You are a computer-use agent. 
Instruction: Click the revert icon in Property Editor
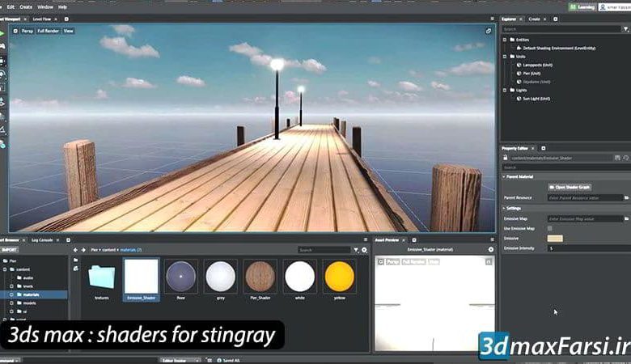(x=626, y=158)
